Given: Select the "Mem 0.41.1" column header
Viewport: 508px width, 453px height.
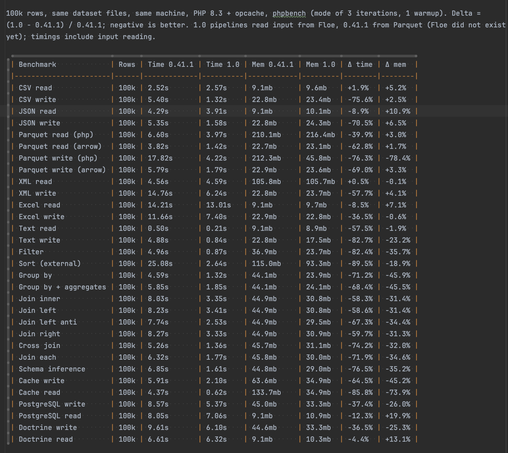Looking at the screenshot, I should tap(272, 64).
